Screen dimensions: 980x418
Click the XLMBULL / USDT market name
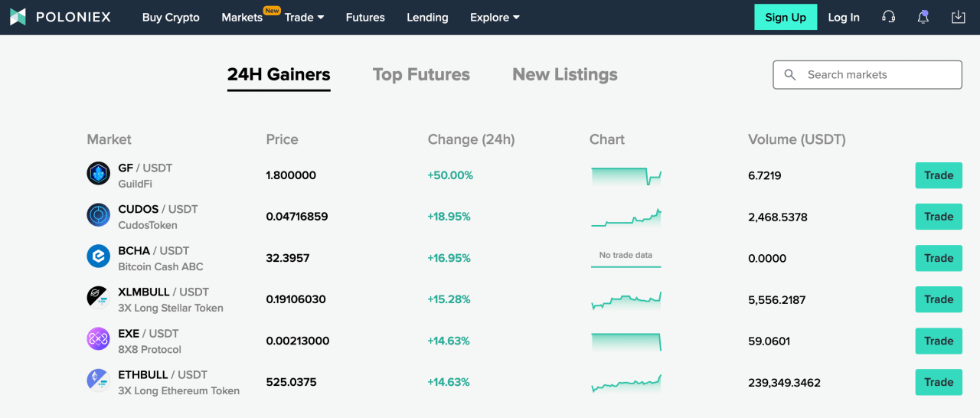point(164,292)
